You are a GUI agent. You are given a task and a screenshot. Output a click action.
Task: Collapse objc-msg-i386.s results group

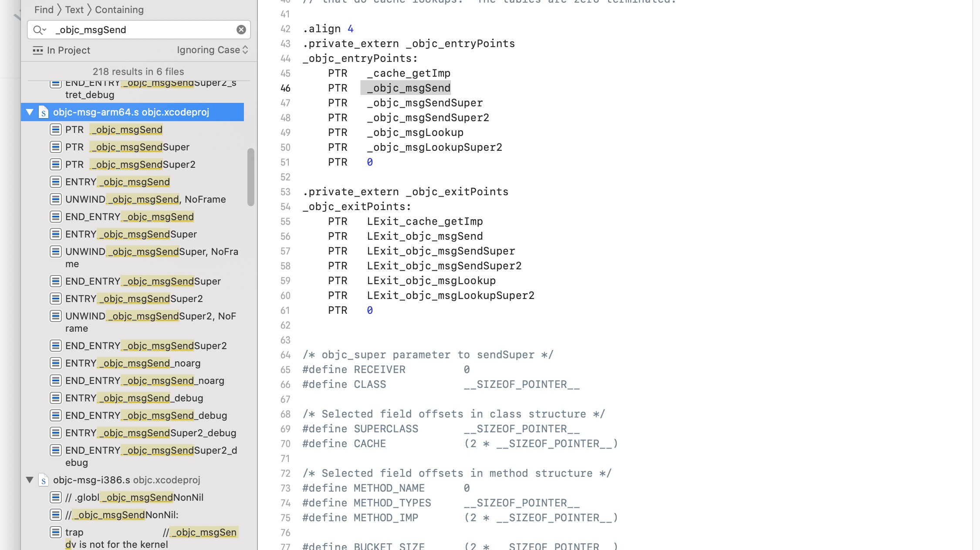(x=30, y=480)
